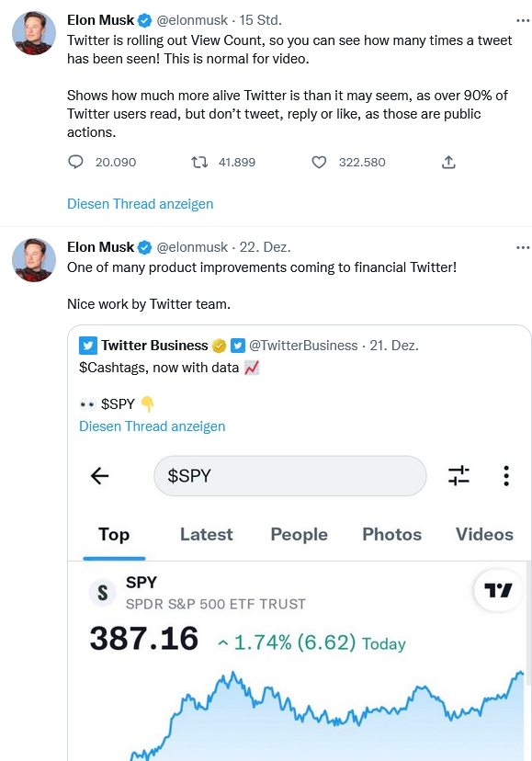
Task: Click 'Diesen Thread anzeigen' under first tweet
Action: (x=141, y=204)
